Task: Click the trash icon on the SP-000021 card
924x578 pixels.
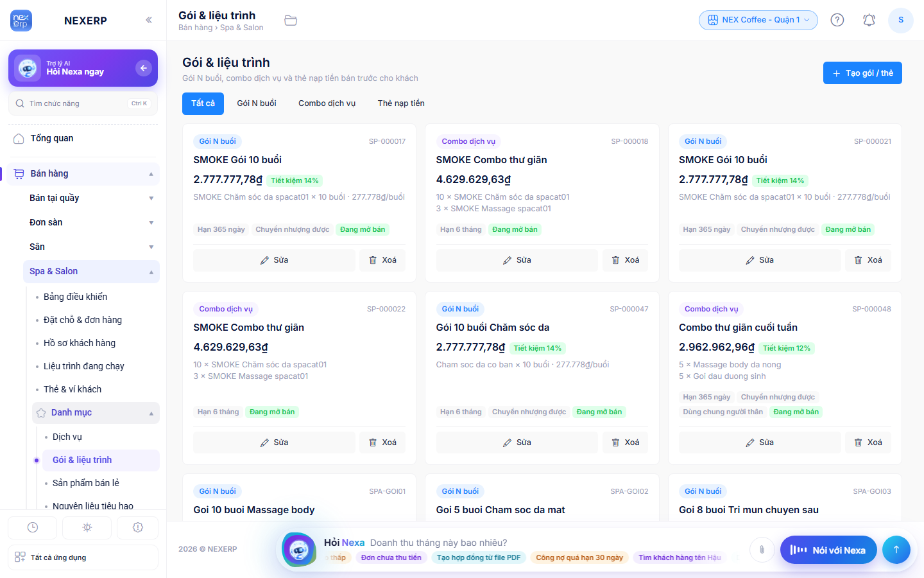Action: (x=858, y=260)
